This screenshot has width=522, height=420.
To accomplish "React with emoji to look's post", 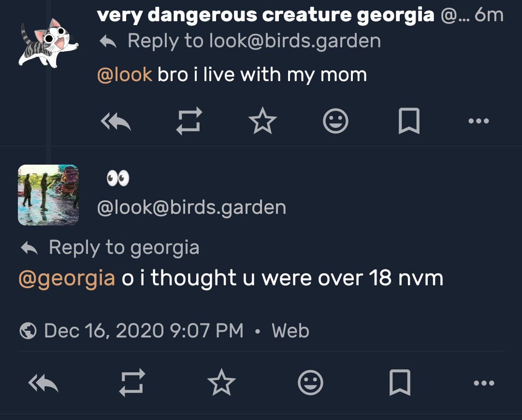I will [311, 383].
